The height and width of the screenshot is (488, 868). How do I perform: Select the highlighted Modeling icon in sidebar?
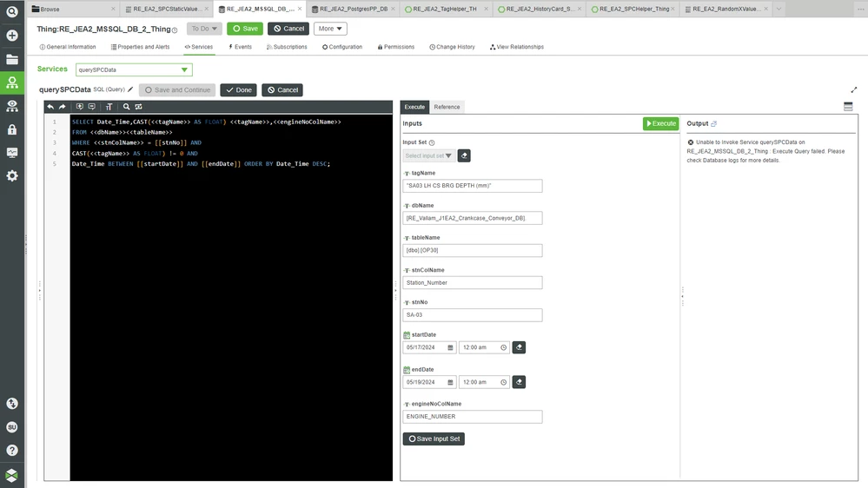pyautogui.click(x=11, y=83)
